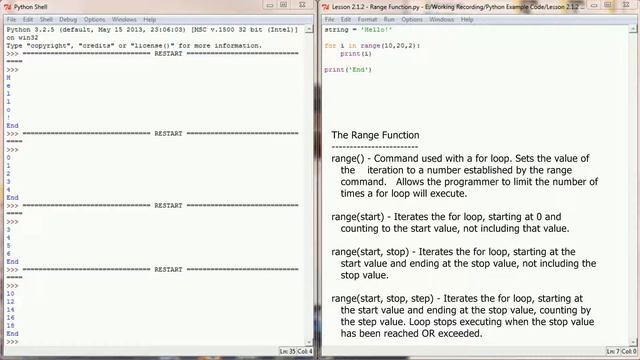640x360 pixels.
Task: Click the Python Shell title bar icon
Action: 7,7
